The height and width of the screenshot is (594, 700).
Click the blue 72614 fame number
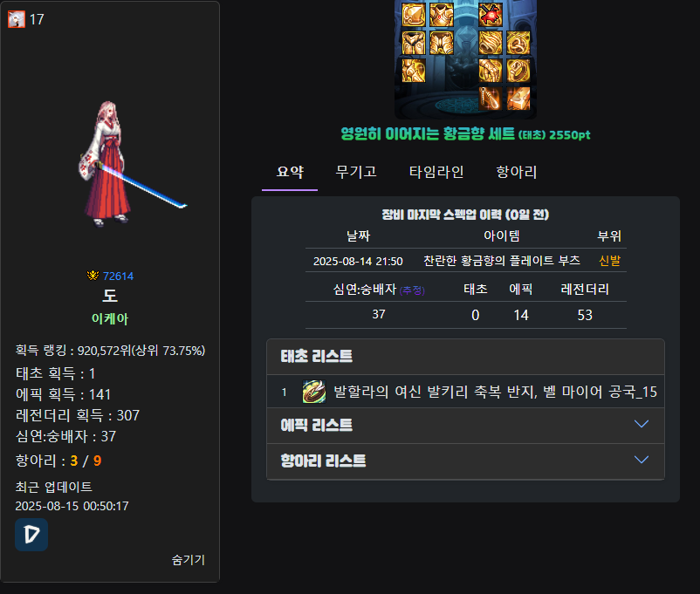118,277
